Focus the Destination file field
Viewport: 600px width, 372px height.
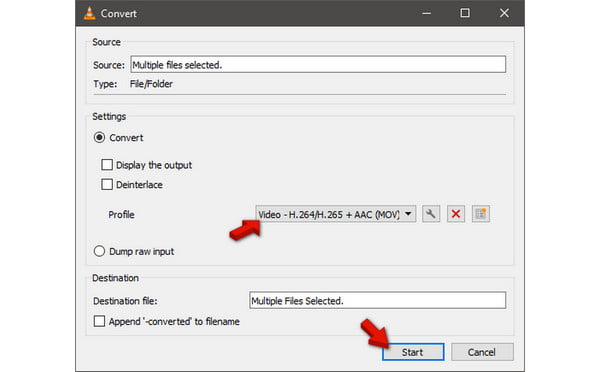(377, 300)
